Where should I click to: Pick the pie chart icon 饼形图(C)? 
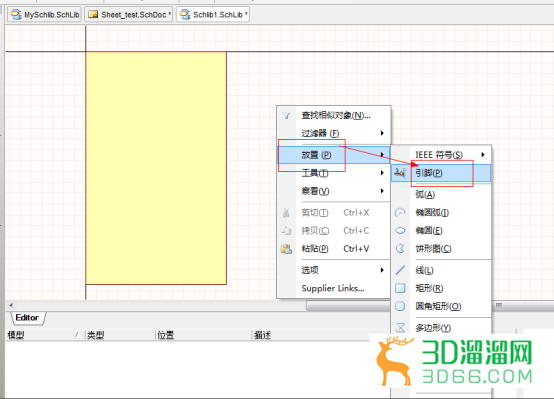[x=400, y=248]
